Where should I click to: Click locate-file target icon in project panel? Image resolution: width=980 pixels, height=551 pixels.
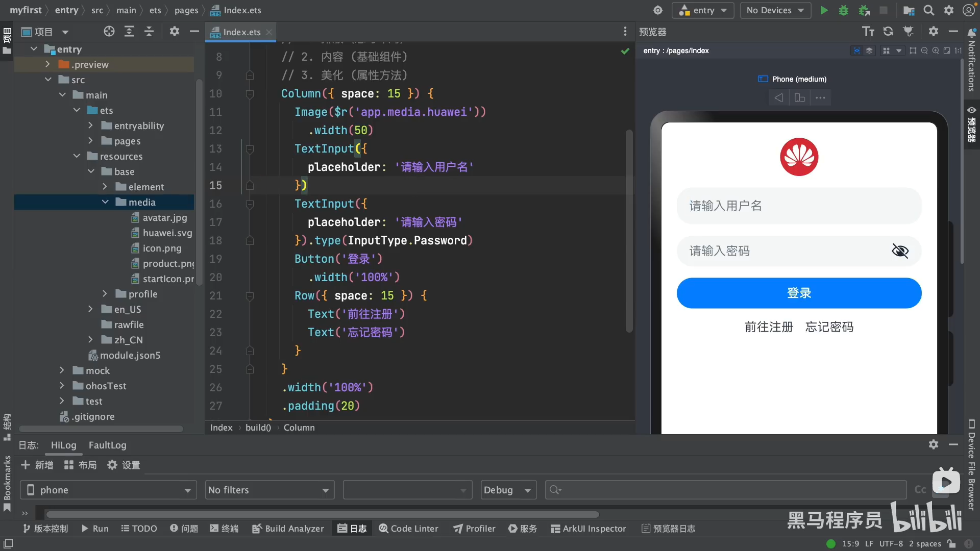coord(109,32)
